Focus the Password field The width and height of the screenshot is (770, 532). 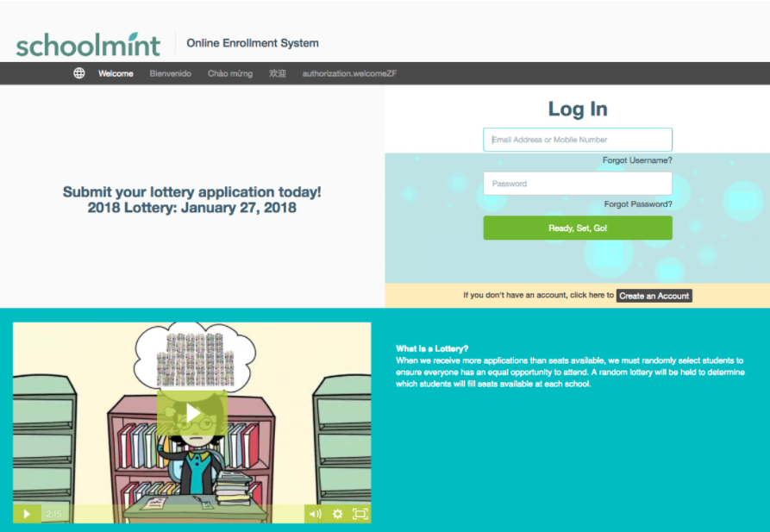[x=578, y=184]
